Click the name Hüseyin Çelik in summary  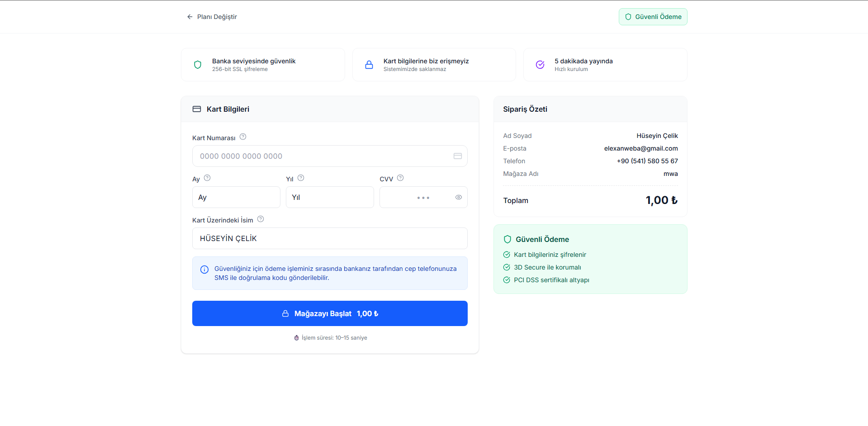(x=657, y=136)
